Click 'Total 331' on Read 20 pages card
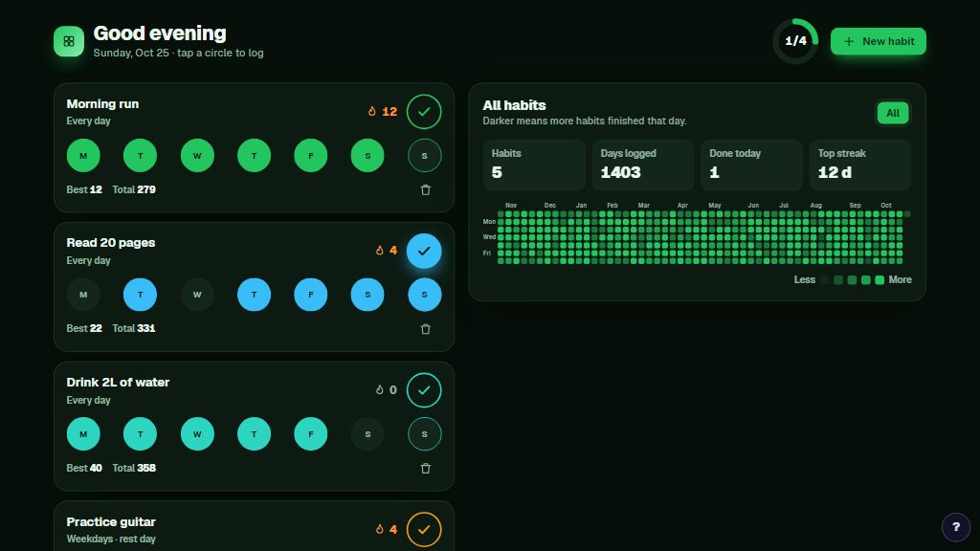The height and width of the screenshot is (551, 980). (134, 328)
